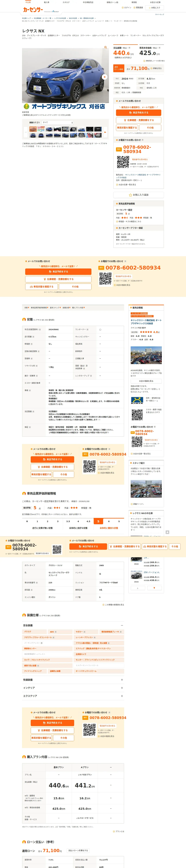The width and height of the screenshot is (186, 868).
Task: Move the NX car list down with its arrow
Action: (x=155, y=588)
